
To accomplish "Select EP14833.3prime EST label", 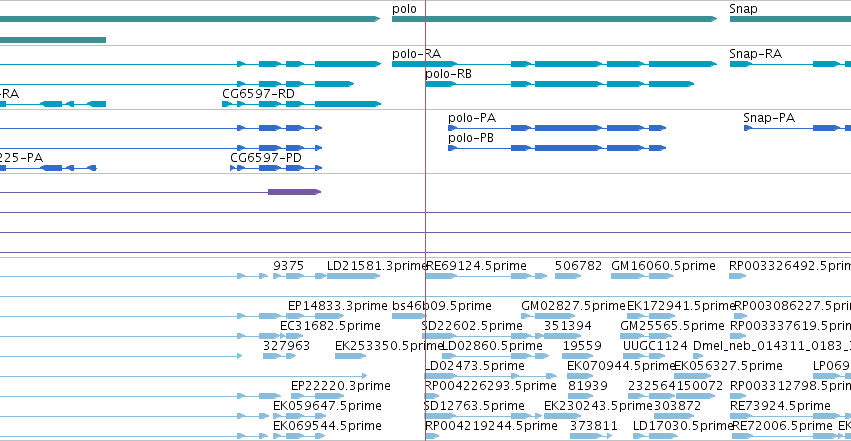I will [338, 306].
